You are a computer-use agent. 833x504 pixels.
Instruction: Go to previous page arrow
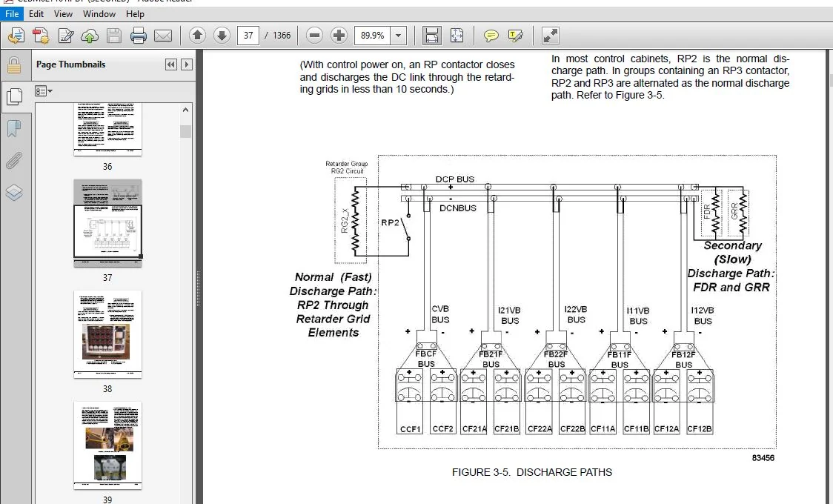(x=198, y=36)
